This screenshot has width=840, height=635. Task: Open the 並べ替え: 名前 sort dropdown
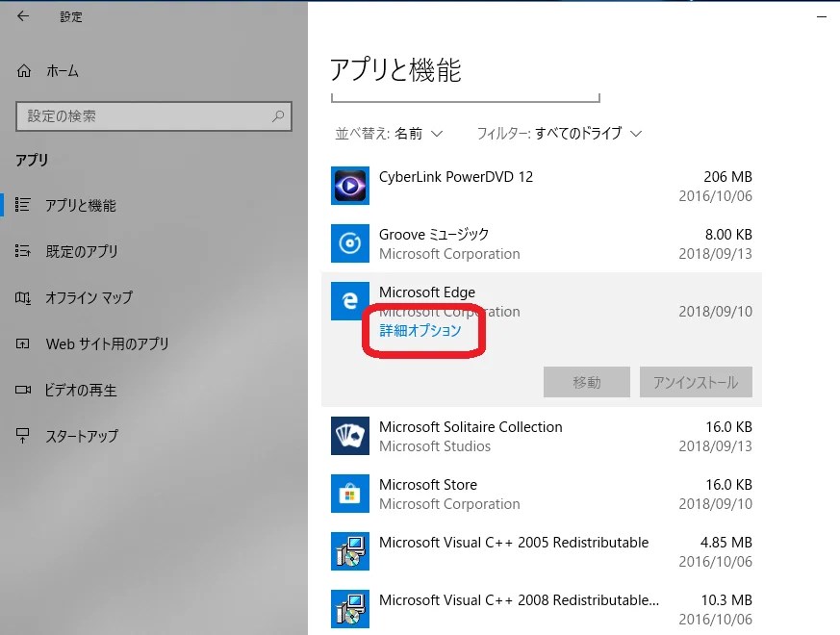pos(389,134)
